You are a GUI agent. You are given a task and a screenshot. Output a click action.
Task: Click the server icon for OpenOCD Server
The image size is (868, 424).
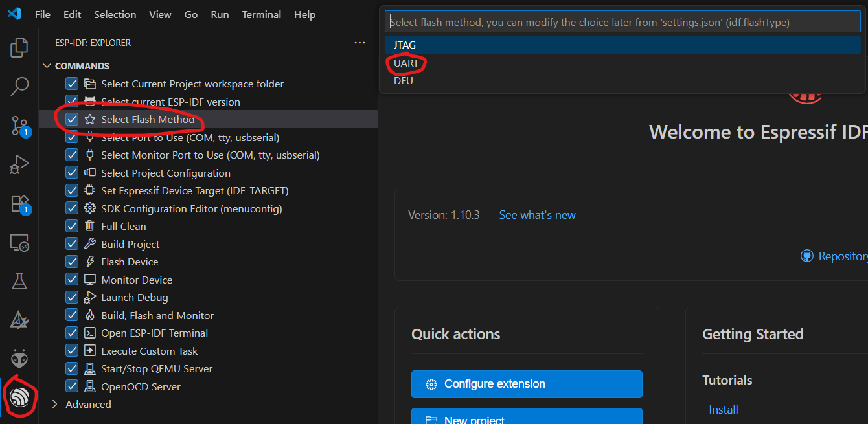90,386
